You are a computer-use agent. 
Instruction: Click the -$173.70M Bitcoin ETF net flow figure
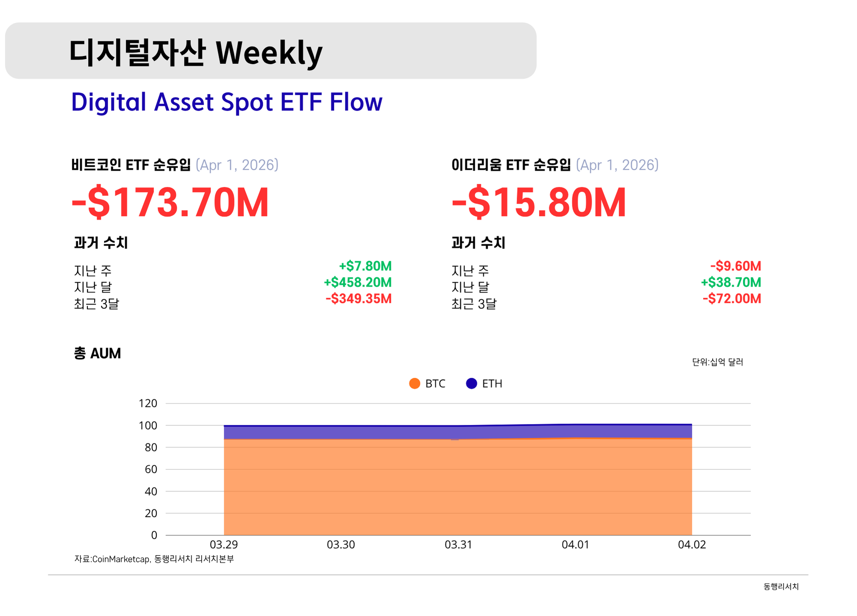[170, 202]
